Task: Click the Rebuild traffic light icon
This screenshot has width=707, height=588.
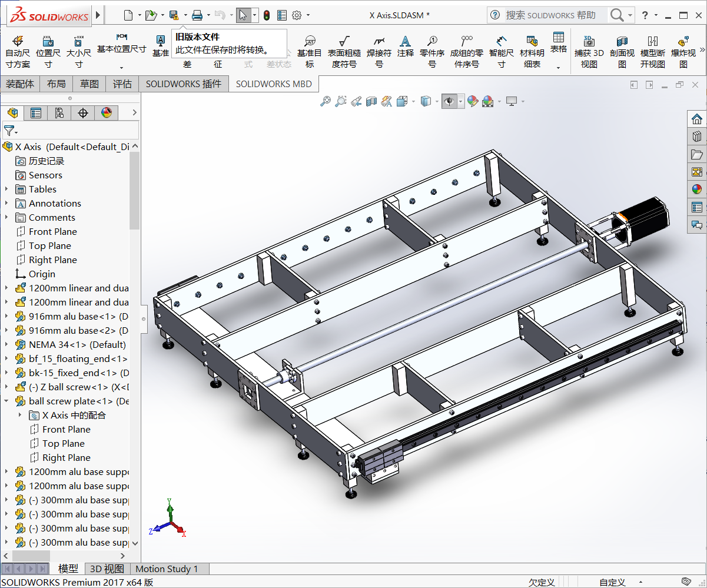Action: pos(266,15)
